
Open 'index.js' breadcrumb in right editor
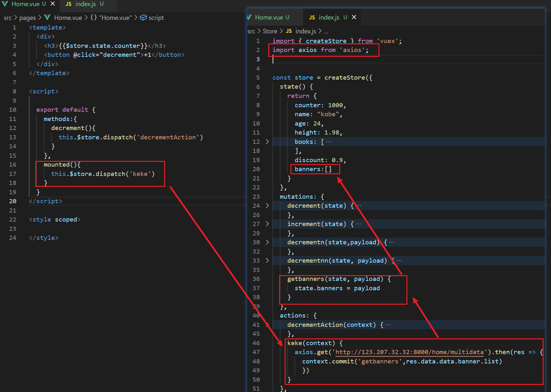(306, 31)
